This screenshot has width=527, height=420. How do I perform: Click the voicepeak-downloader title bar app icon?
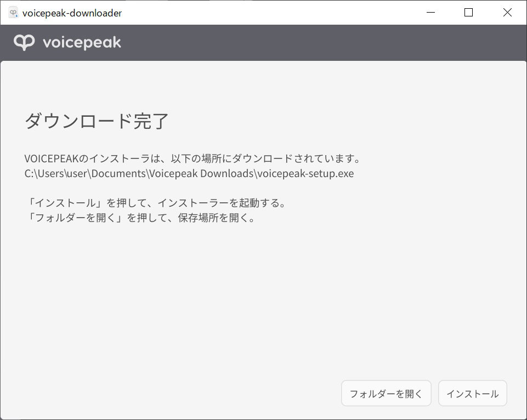click(14, 13)
